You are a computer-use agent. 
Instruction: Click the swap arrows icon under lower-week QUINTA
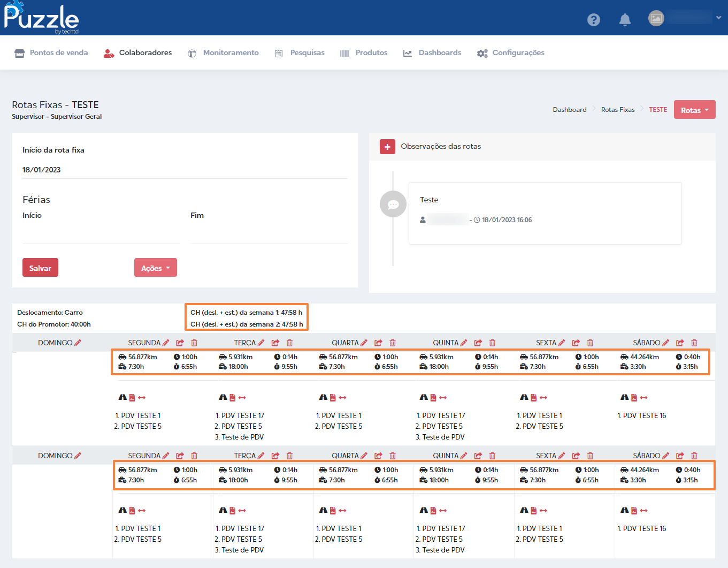click(x=443, y=510)
